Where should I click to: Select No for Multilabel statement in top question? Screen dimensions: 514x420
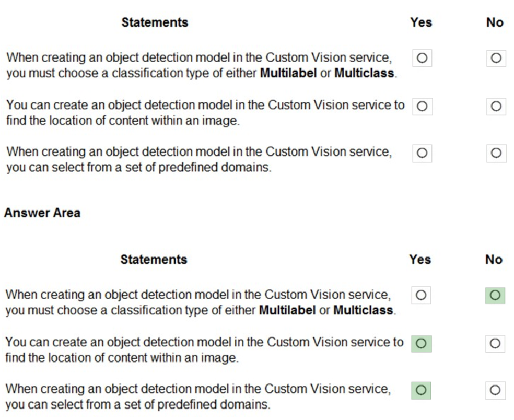pos(496,59)
